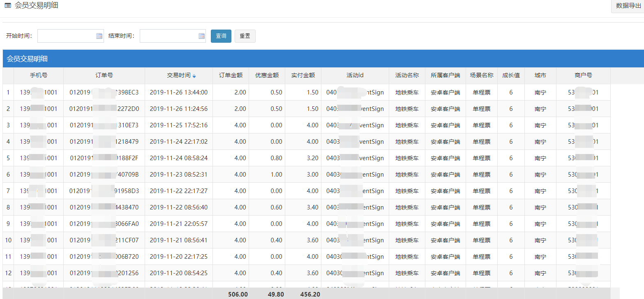Click the 数据导出 export button
The width and height of the screenshot is (644, 299).
[x=628, y=6]
